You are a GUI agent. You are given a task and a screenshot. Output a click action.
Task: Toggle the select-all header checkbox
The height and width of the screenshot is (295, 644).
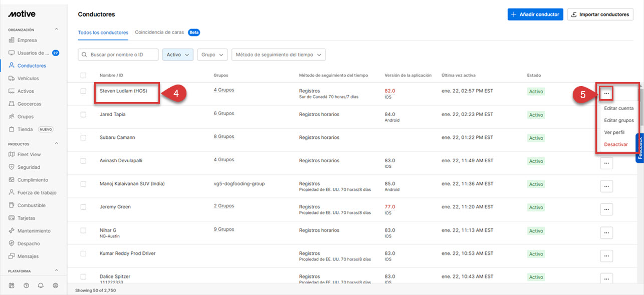click(x=83, y=76)
